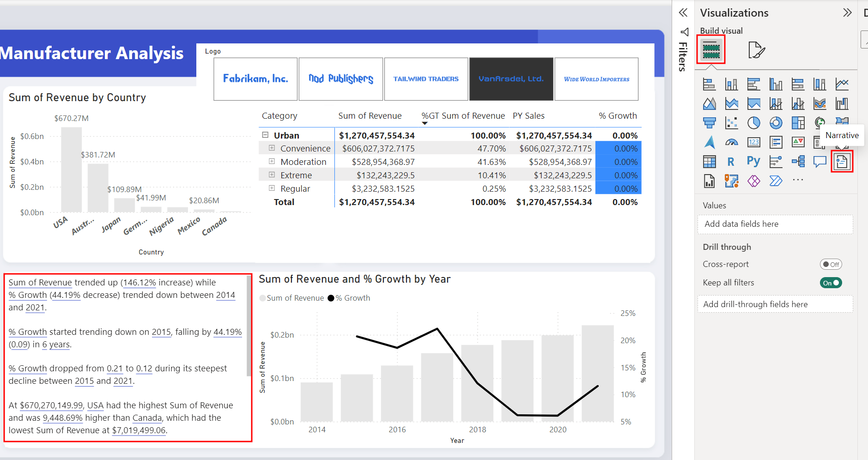
Task: Pick the Gauge visual
Action: click(731, 142)
